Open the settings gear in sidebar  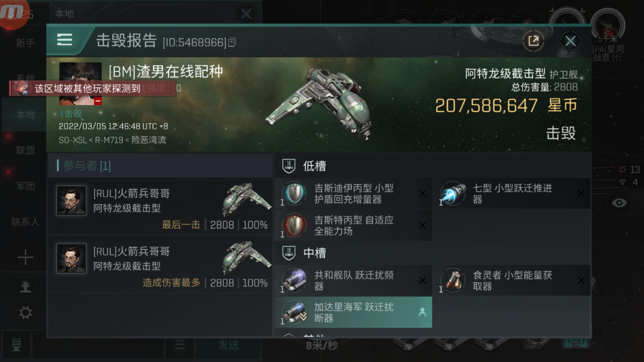25,312
